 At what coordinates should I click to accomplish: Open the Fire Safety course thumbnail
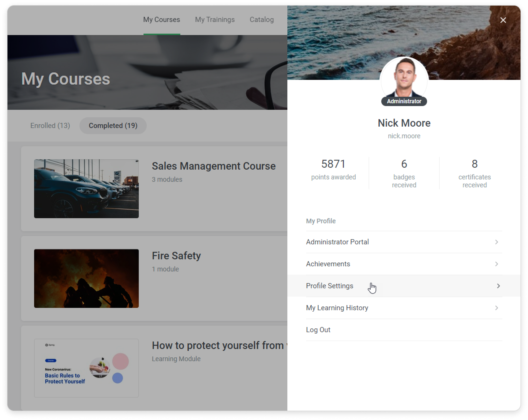tap(86, 278)
